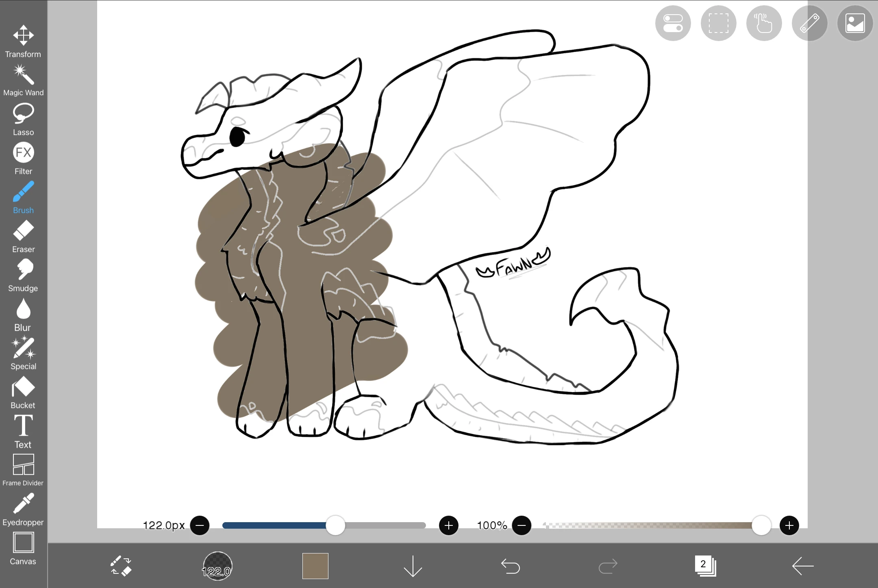Open the brown color swatch
This screenshot has width=878, height=588.
click(x=315, y=566)
